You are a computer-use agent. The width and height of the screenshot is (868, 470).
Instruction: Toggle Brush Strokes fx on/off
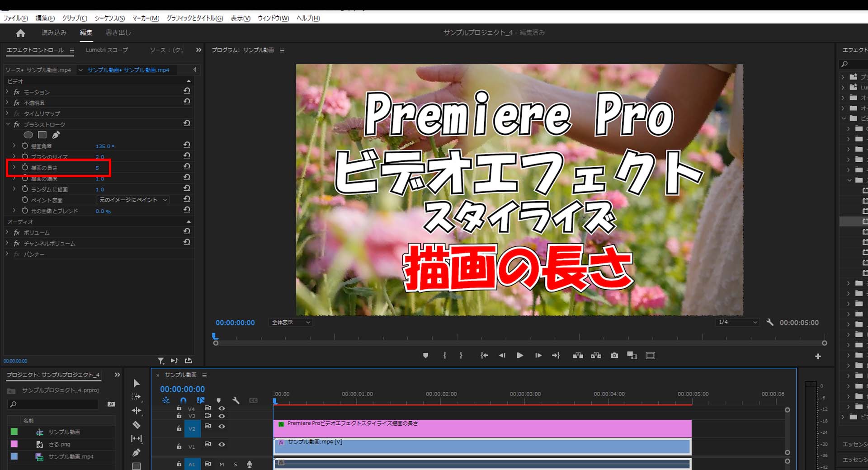pyautogui.click(x=17, y=124)
